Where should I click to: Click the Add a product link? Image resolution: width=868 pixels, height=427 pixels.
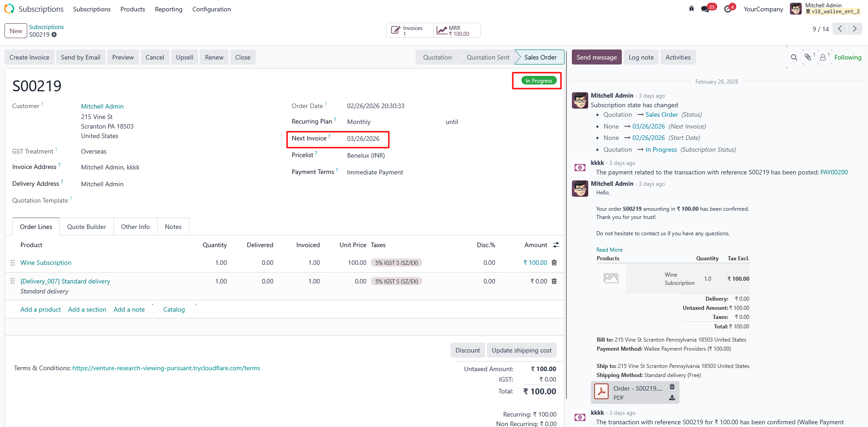(x=40, y=309)
